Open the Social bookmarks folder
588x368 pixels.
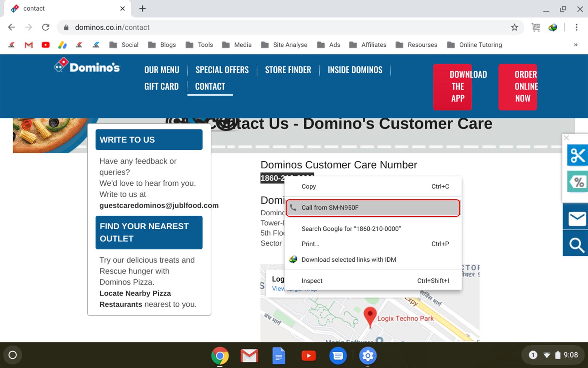click(124, 45)
